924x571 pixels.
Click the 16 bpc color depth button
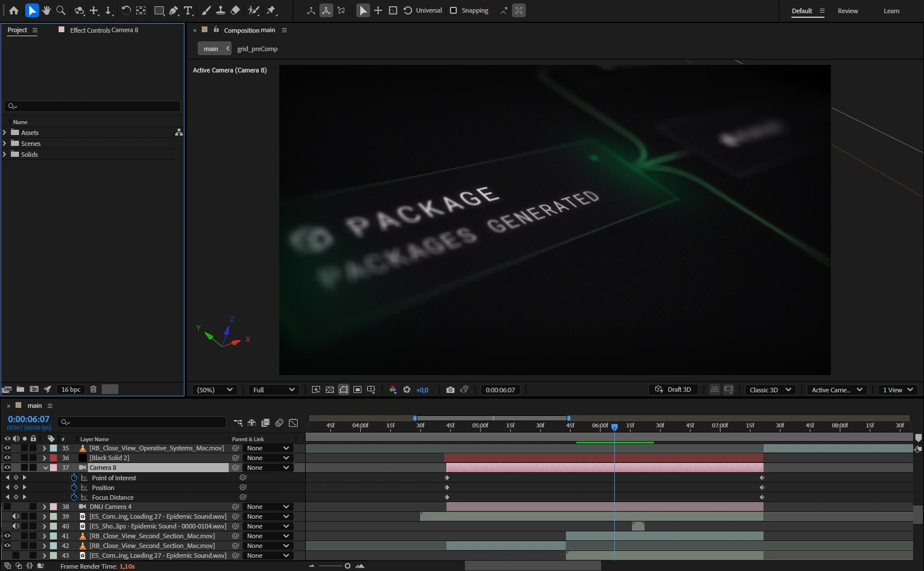(x=71, y=389)
